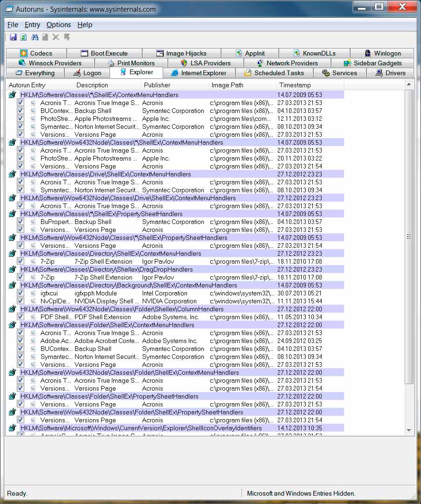Image resolution: width=421 pixels, height=504 pixels.
Task: Open the Winlogon tab
Action: 382,53
